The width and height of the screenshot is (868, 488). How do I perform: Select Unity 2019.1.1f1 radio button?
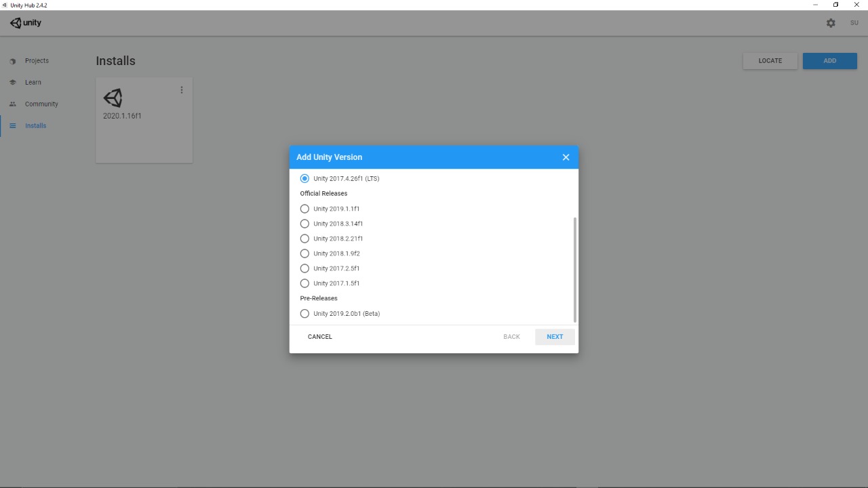coord(304,209)
